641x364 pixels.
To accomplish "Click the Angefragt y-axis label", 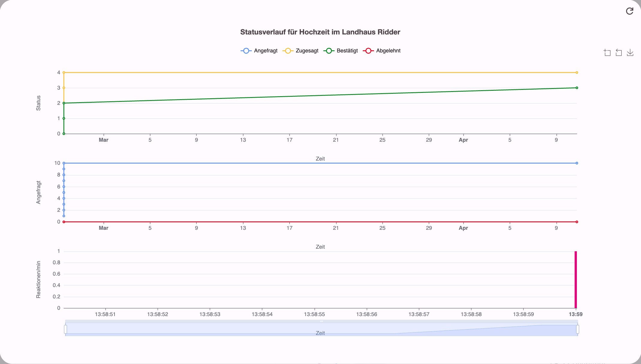I will tap(38, 192).
